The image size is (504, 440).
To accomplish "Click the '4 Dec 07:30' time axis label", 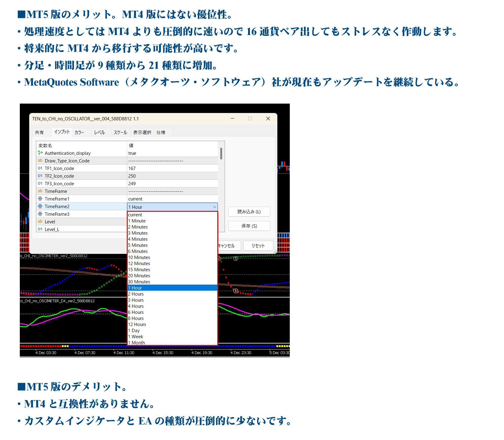I will (x=85, y=353).
